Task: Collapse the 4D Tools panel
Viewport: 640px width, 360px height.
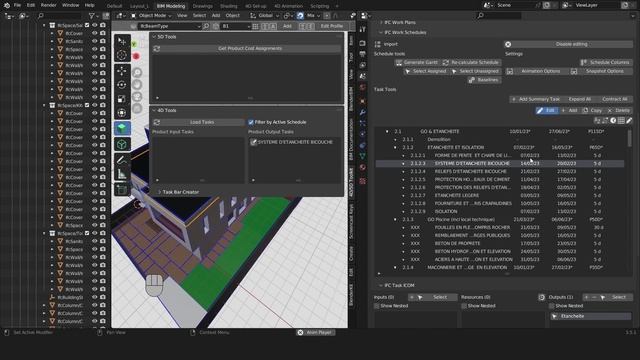Action: [154, 110]
